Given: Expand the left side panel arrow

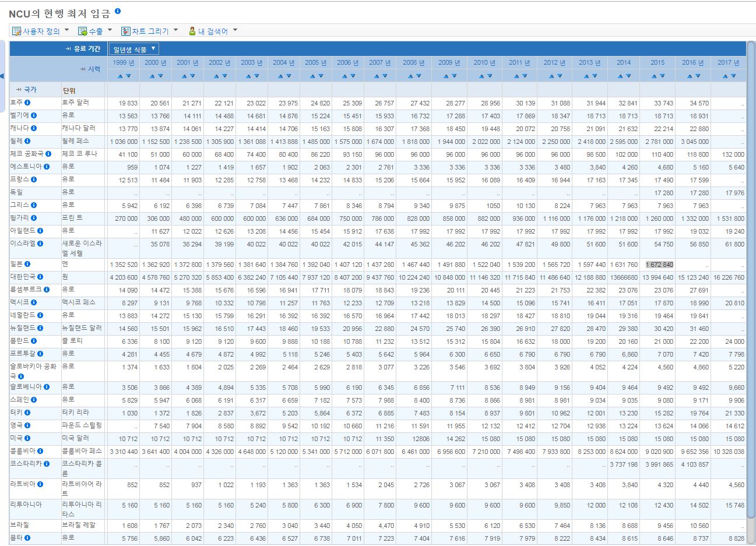Looking at the screenshot, I should click(x=2, y=76).
